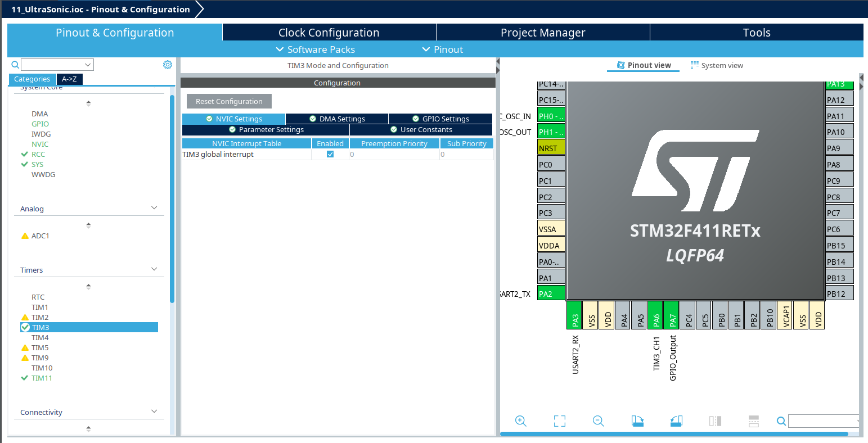Click the TIM3 green check status icon
The height and width of the screenshot is (443, 868).
tap(25, 327)
